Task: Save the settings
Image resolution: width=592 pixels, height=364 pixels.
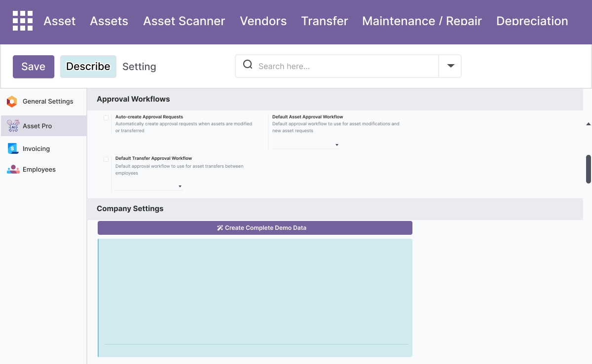Action: point(34,67)
